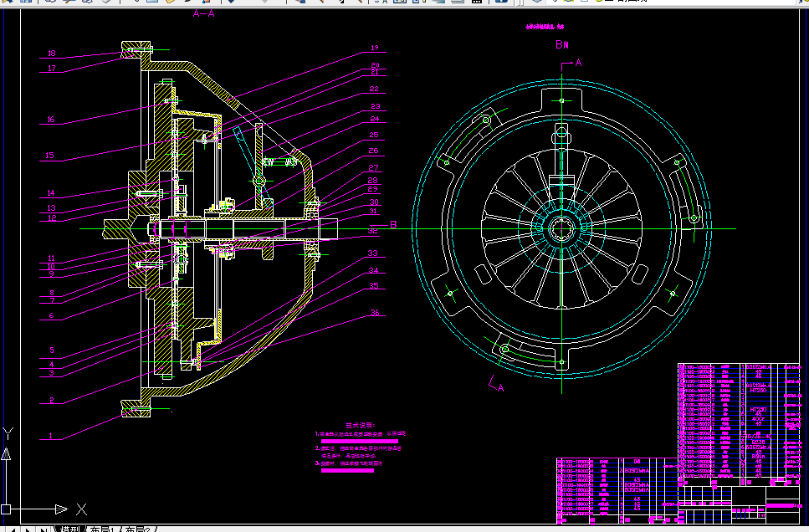Click part balloon number 32
The height and width of the screenshot is (532, 809).
372,231
